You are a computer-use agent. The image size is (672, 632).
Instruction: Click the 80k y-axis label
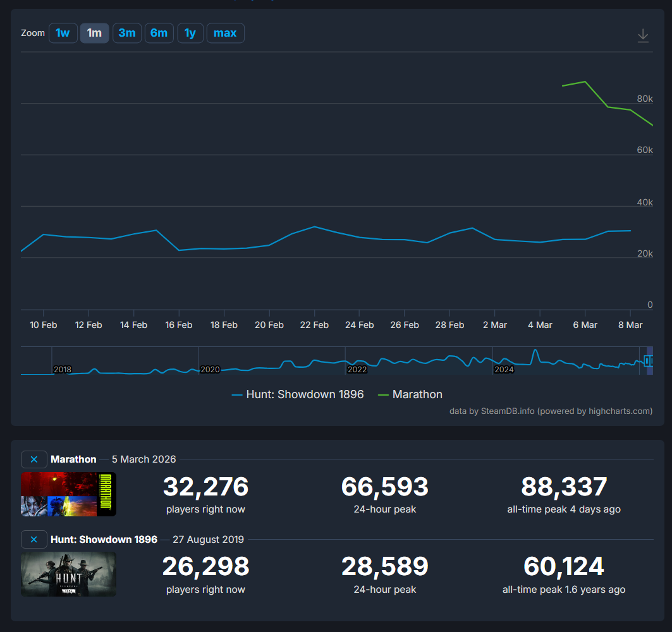(x=645, y=99)
